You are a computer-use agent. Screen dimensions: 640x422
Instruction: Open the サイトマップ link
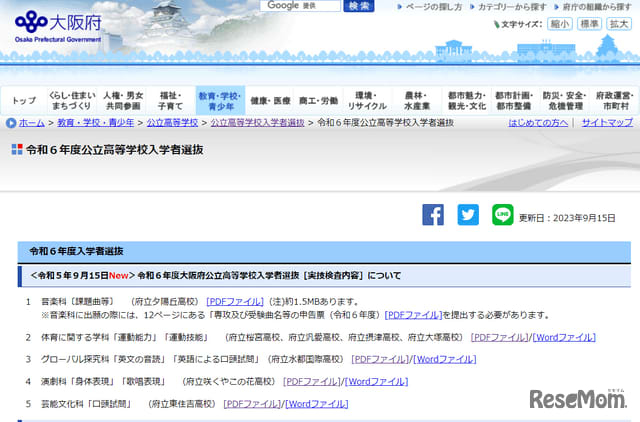607,122
